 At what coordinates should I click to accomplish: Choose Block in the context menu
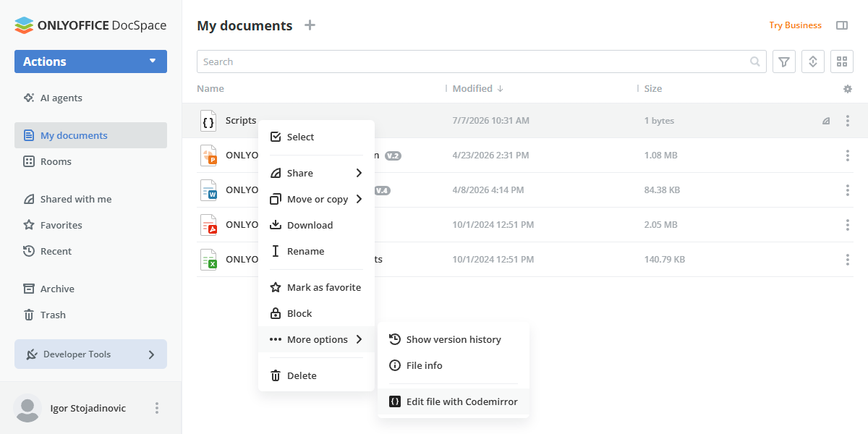tap(316, 313)
